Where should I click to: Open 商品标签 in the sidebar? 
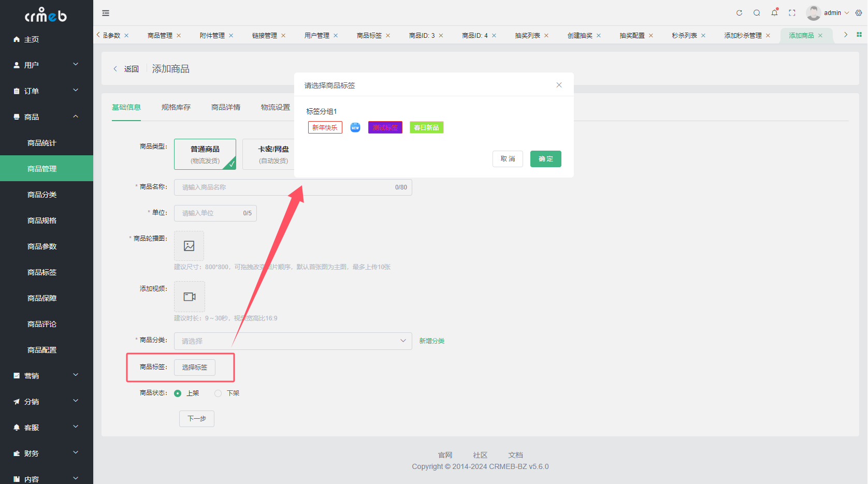click(x=42, y=272)
